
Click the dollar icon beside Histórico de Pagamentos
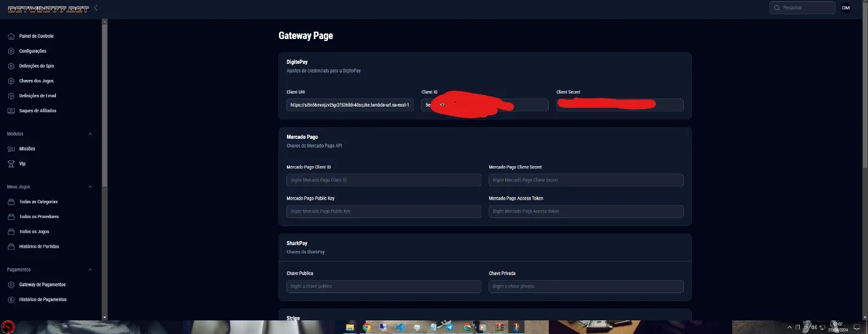11,299
